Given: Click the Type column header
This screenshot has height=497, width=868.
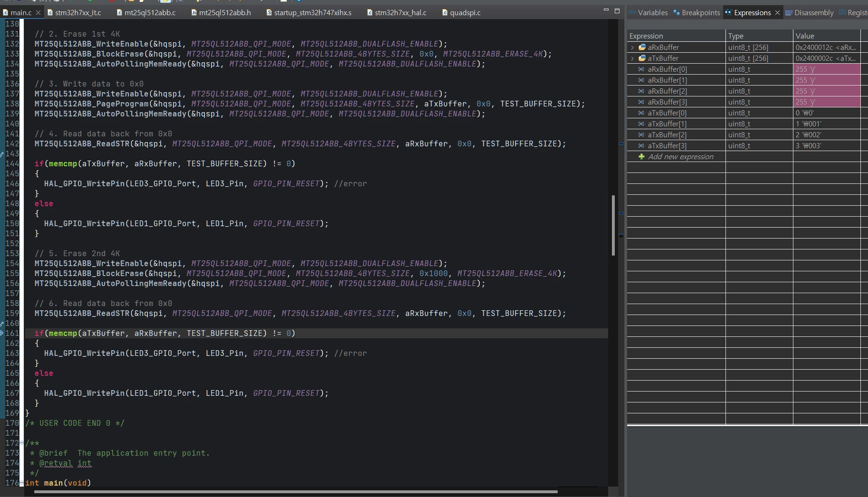Looking at the screenshot, I should tap(759, 36).
